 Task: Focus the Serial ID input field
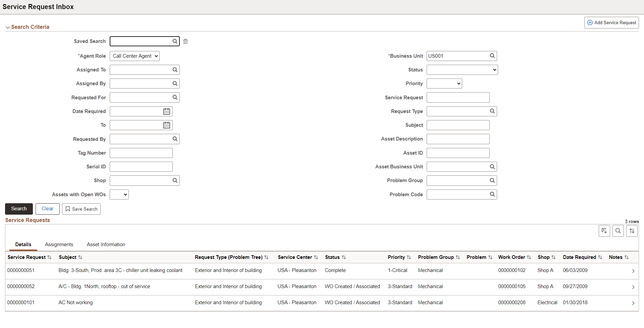(x=141, y=167)
